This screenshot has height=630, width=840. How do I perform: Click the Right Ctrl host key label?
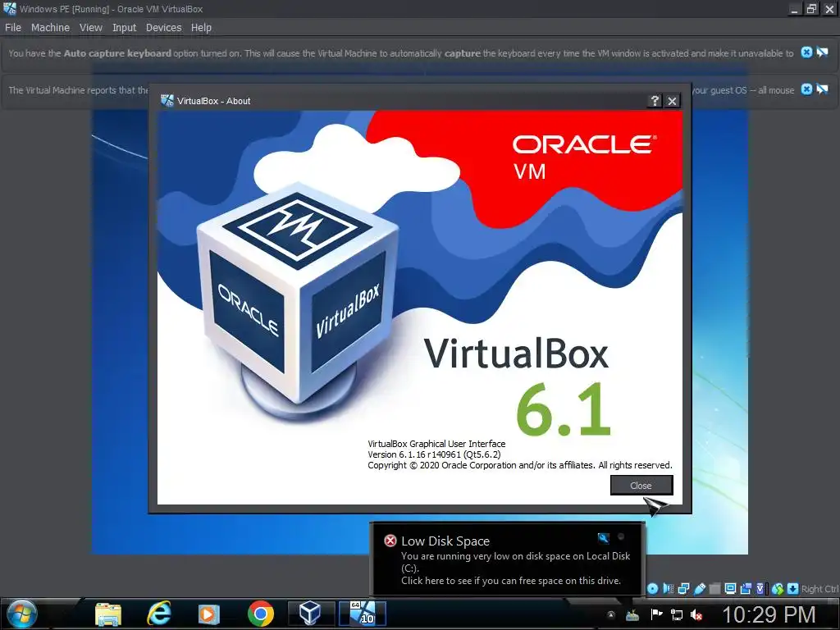(x=819, y=589)
